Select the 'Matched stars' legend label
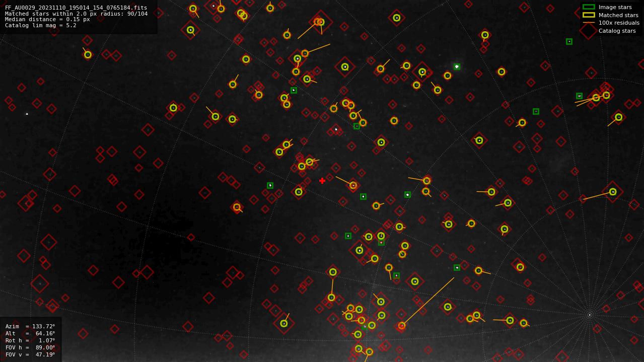 pos(618,15)
